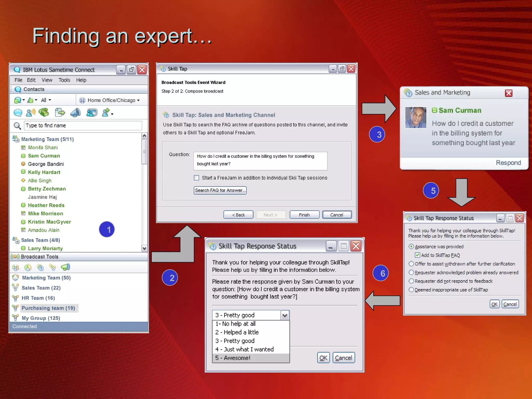Start a voice chat with the person-sound icon
Screen dimensions: 532x399
pos(31,112)
